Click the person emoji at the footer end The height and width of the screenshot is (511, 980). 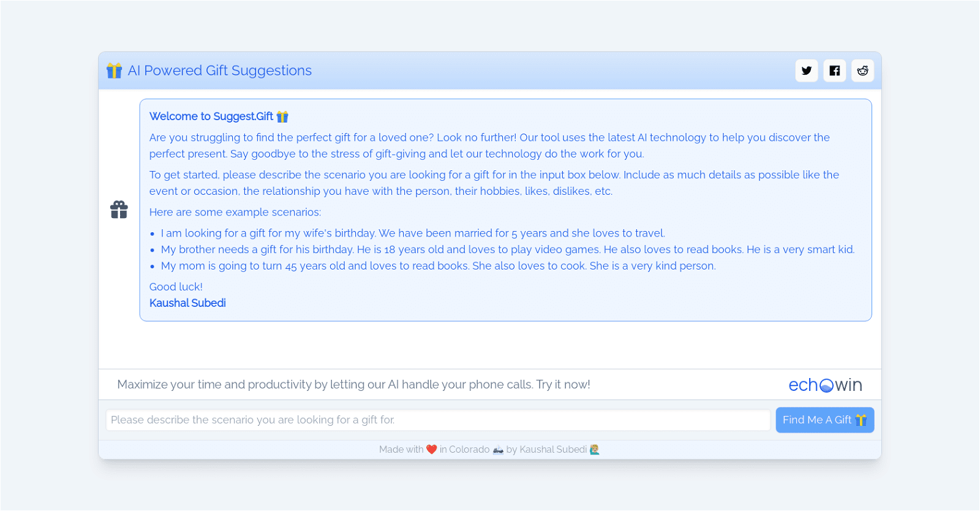594,449
